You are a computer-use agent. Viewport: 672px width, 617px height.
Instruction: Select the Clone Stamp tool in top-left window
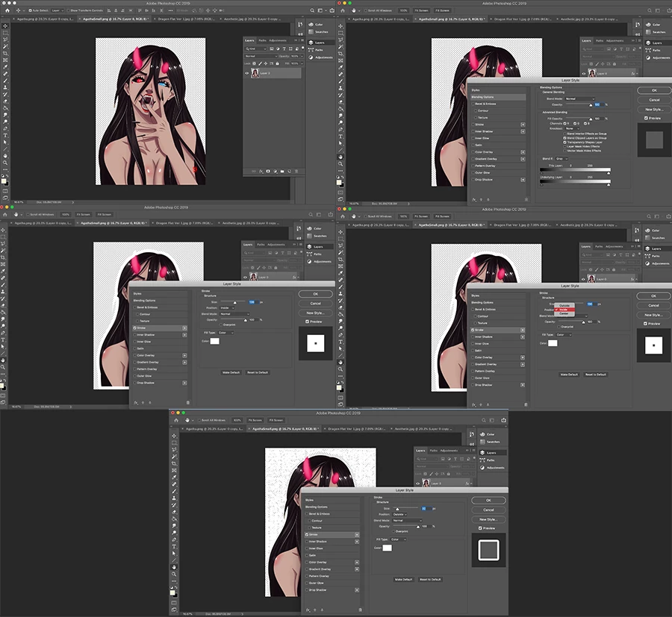click(x=5, y=87)
